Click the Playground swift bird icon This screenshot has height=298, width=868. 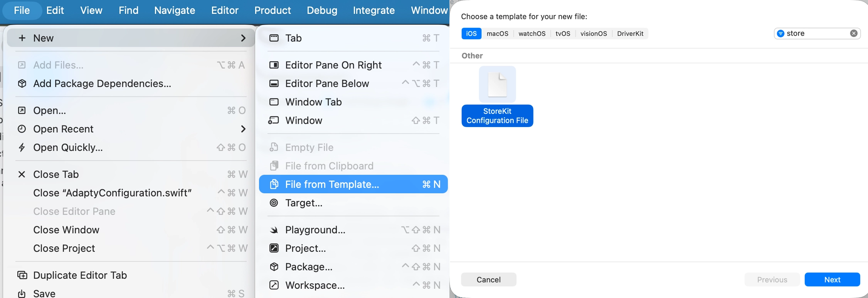[274, 230]
